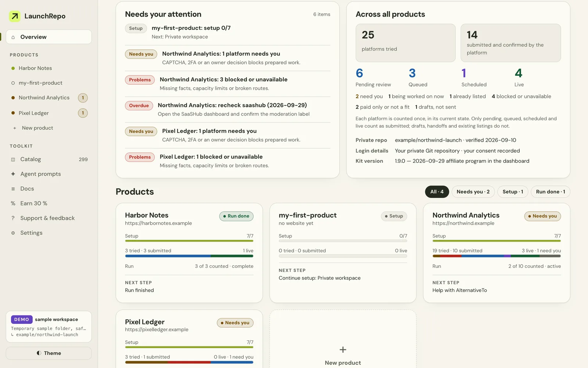Image resolution: width=588 pixels, height=368 pixels.
Task: Filter products by All · 4
Action: tap(437, 192)
